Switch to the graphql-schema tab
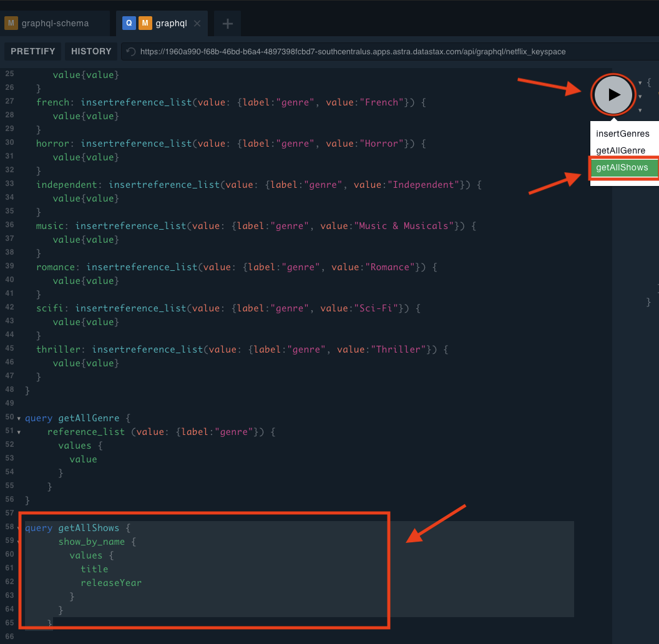The image size is (659, 644). coord(55,23)
